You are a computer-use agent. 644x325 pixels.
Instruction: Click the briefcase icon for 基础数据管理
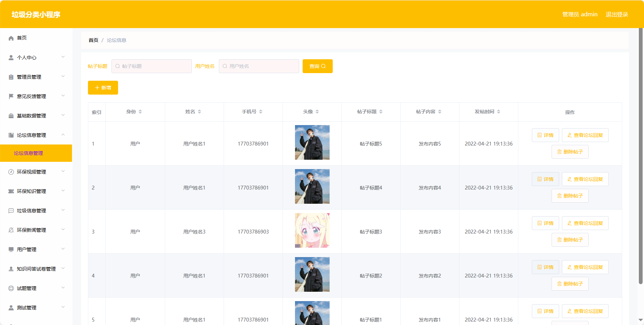pyautogui.click(x=11, y=116)
